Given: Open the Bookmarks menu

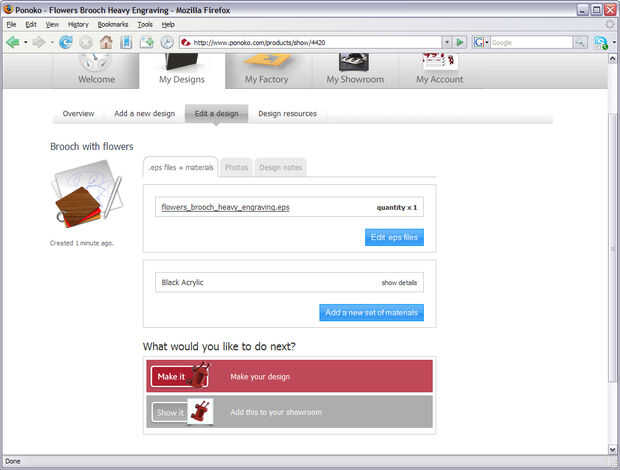Looking at the screenshot, I should coord(113,25).
